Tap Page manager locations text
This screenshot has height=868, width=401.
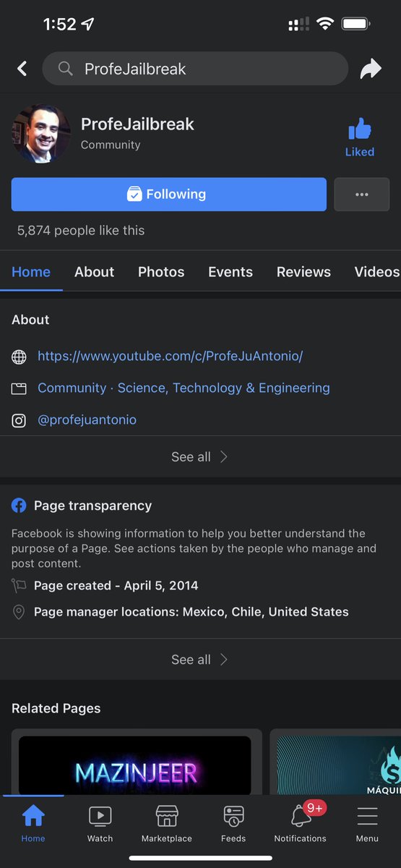(191, 612)
